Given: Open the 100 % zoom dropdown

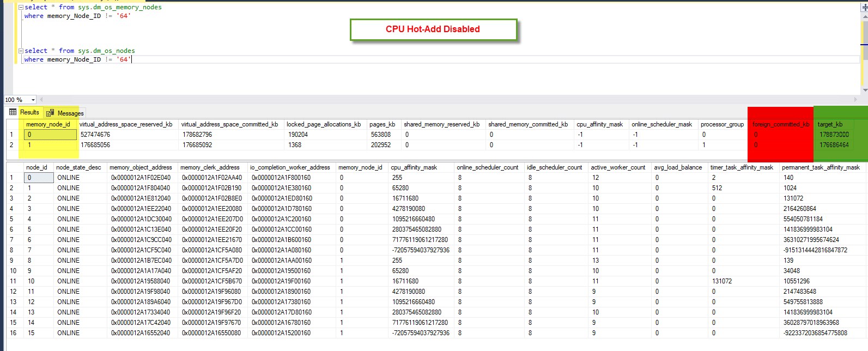Looking at the screenshot, I should (x=33, y=100).
